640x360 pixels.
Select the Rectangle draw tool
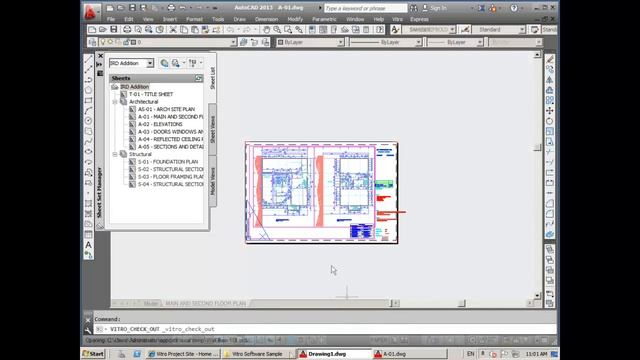point(88,100)
